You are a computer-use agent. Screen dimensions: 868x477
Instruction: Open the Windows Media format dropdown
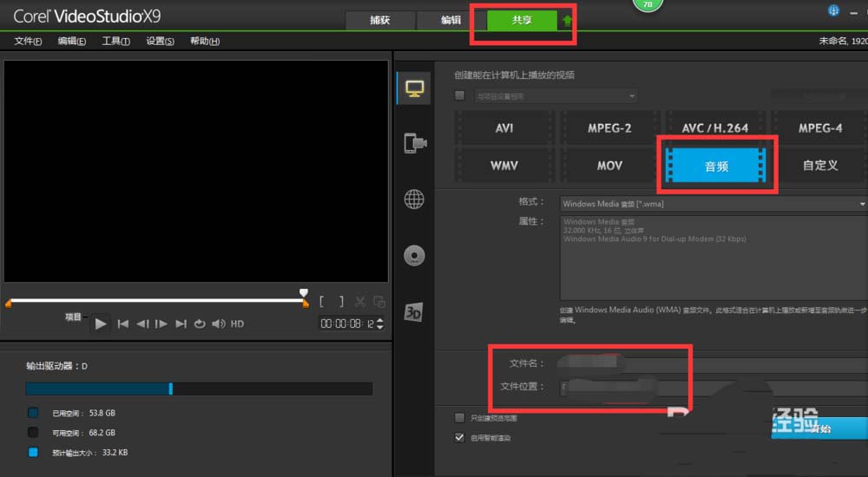(x=713, y=204)
